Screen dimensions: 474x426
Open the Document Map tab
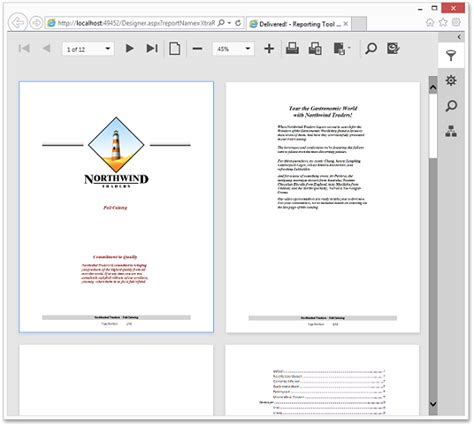click(451, 131)
